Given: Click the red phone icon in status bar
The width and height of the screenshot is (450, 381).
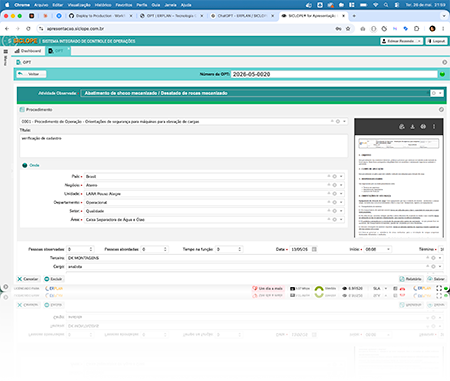Looking at the screenshot, I should pos(402,289).
